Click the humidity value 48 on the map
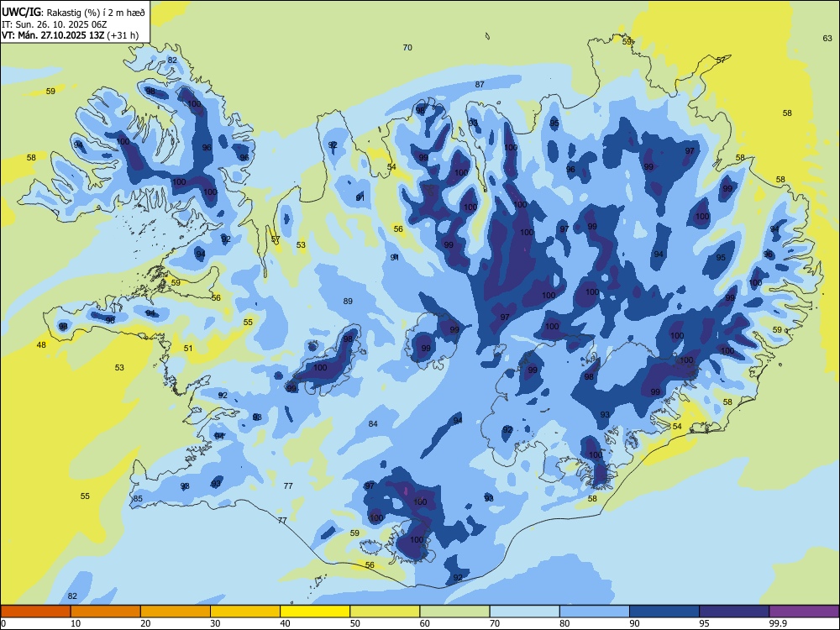840x630 pixels. (41, 344)
